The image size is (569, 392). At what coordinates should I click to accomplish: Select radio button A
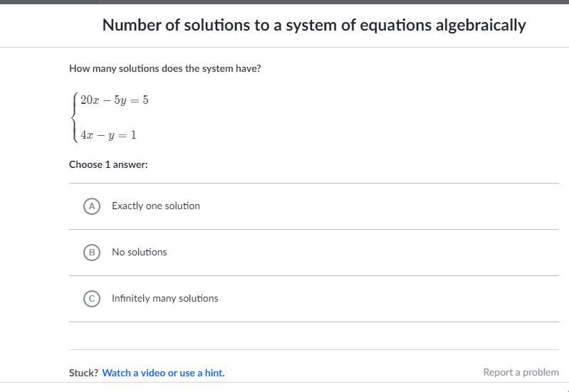coord(91,206)
